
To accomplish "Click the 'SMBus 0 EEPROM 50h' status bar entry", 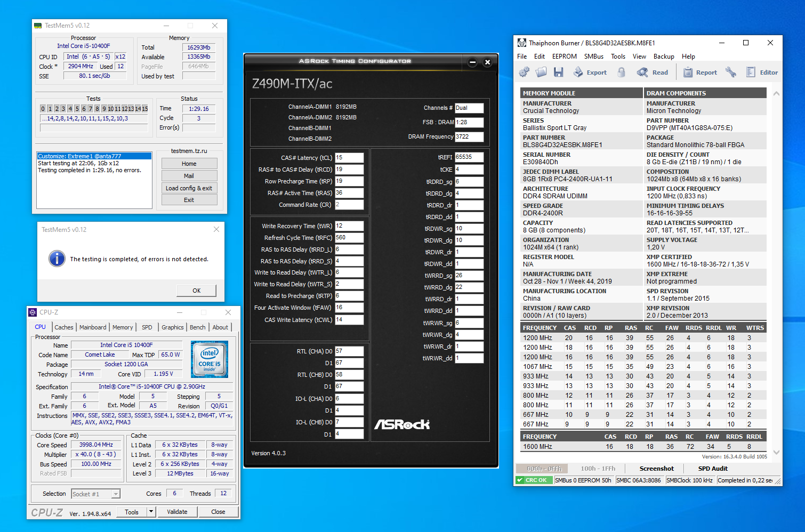I will coord(583,480).
